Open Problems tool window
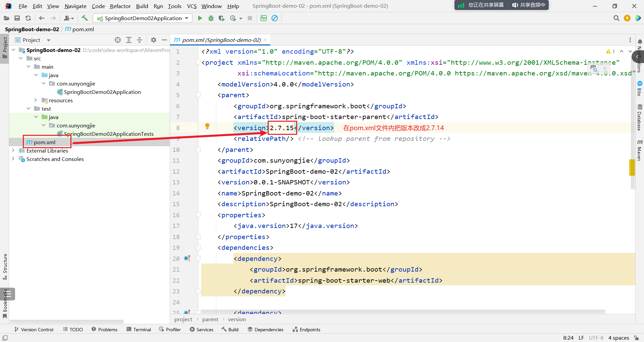Viewport: 644px width, 342px height. click(104, 330)
